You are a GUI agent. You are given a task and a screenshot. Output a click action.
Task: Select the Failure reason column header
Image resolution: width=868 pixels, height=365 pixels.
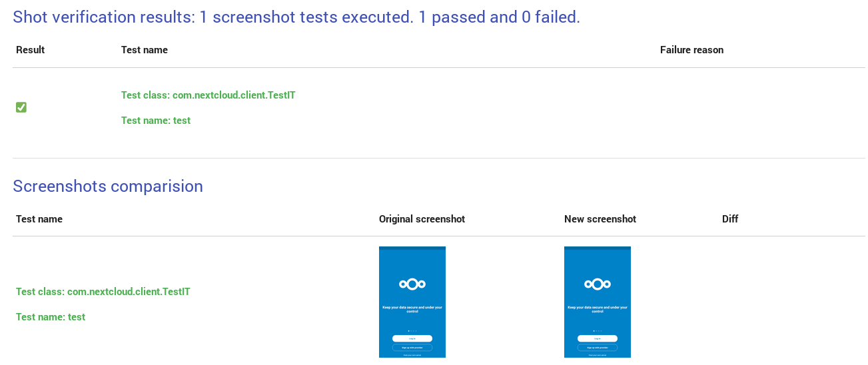click(691, 50)
